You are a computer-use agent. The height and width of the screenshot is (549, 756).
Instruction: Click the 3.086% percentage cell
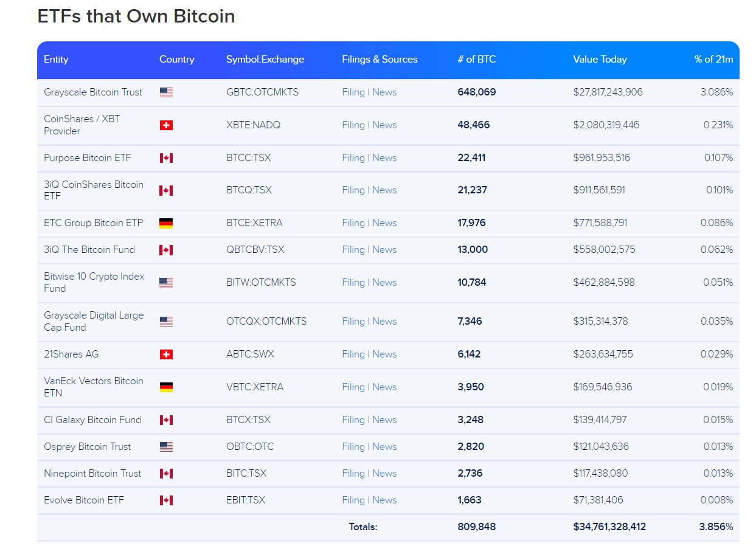click(716, 92)
